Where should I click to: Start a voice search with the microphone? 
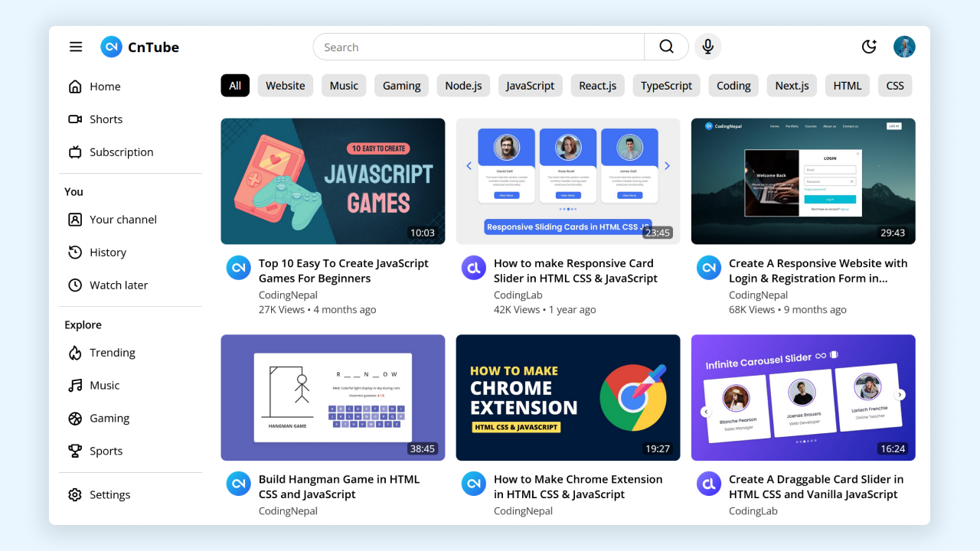tap(707, 47)
